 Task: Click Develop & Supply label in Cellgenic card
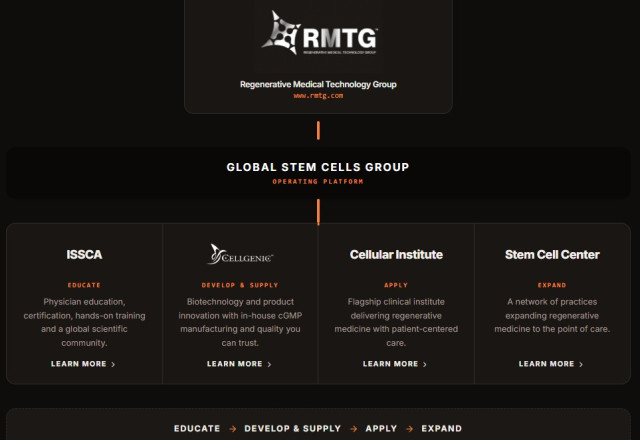tap(240, 285)
